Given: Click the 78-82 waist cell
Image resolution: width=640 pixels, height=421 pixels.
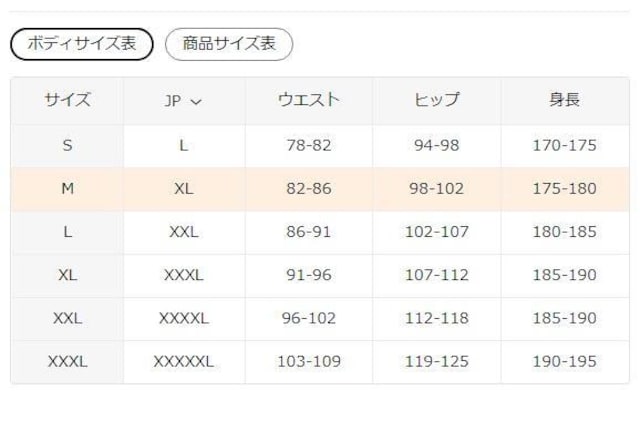Looking at the screenshot, I should pos(308,145).
